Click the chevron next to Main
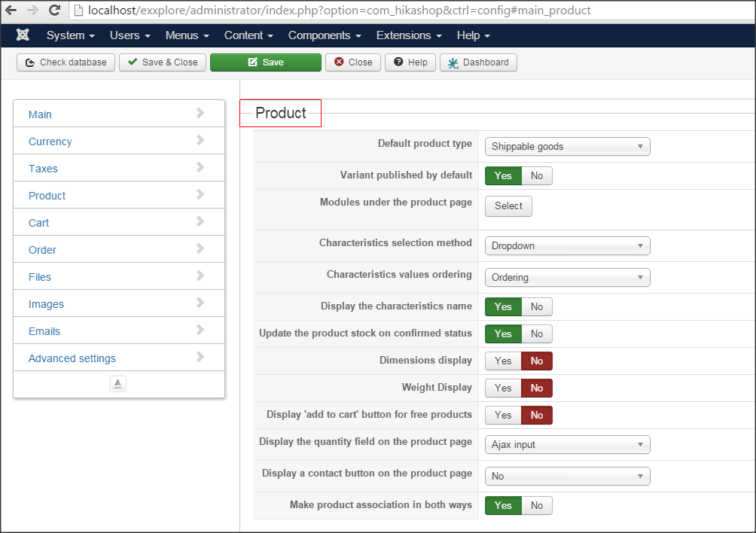The height and width of the screenshot is (533, 756). pos(200,113)
